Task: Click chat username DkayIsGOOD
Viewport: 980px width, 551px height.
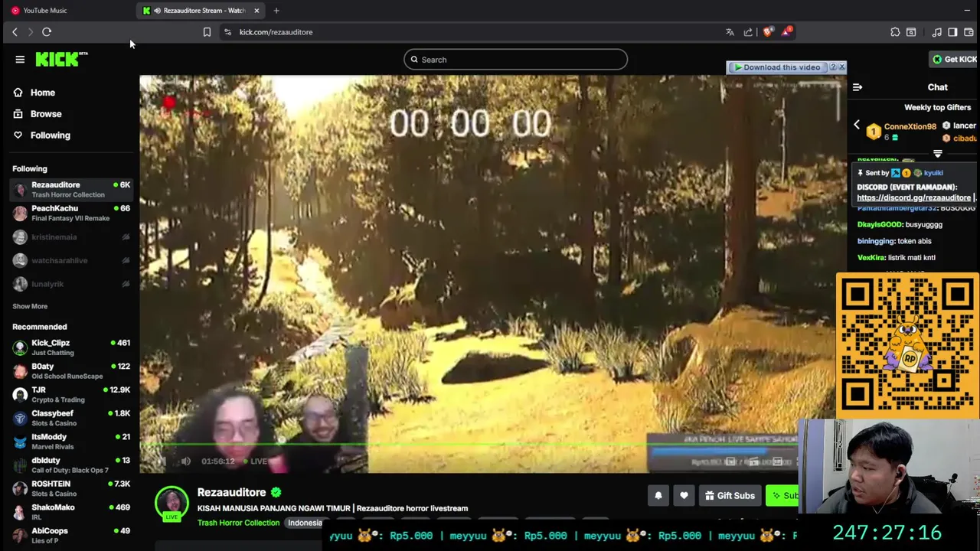Action: 879,224
